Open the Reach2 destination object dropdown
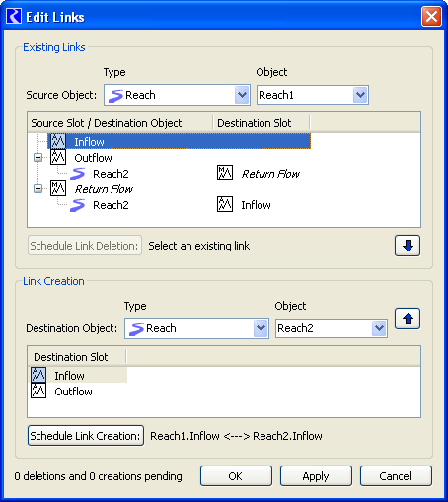 tap(379, 328)
